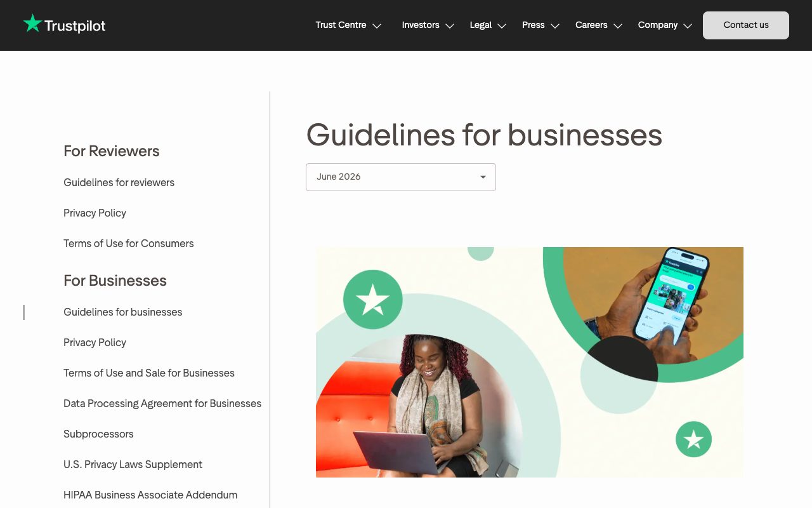Click the Contact us button

click(746, 25)
